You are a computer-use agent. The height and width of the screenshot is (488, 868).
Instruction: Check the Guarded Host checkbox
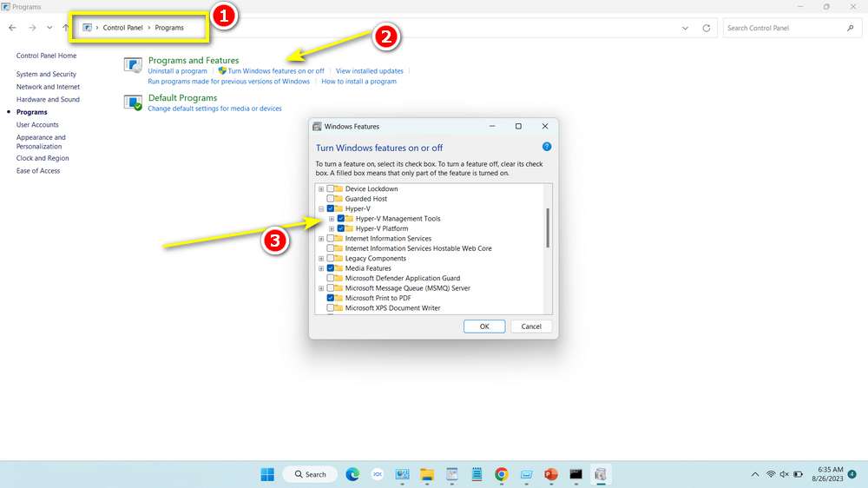pos(331,199)
